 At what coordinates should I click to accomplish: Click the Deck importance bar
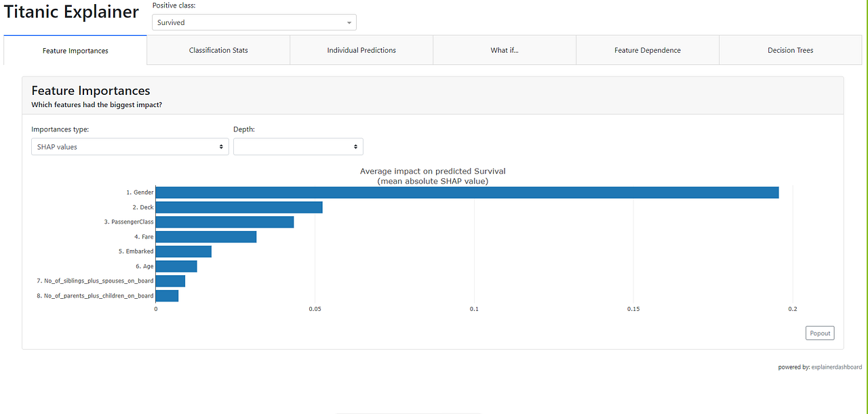[x=239, y=207]
